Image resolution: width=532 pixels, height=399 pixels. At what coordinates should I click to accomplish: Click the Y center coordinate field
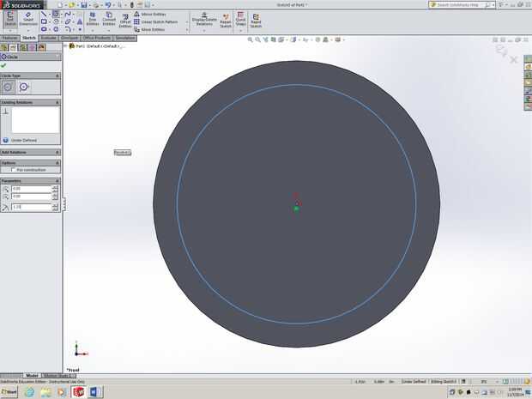tap(31, 196)
